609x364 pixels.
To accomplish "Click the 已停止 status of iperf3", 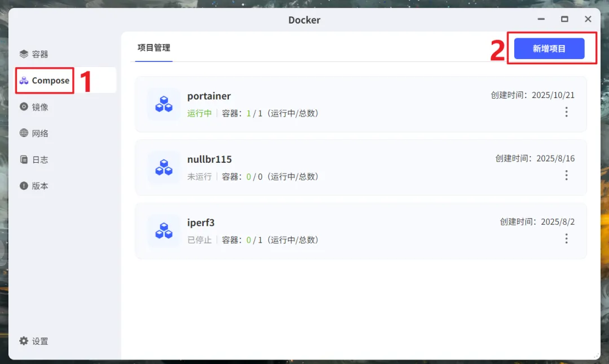I will pos(200,240).
